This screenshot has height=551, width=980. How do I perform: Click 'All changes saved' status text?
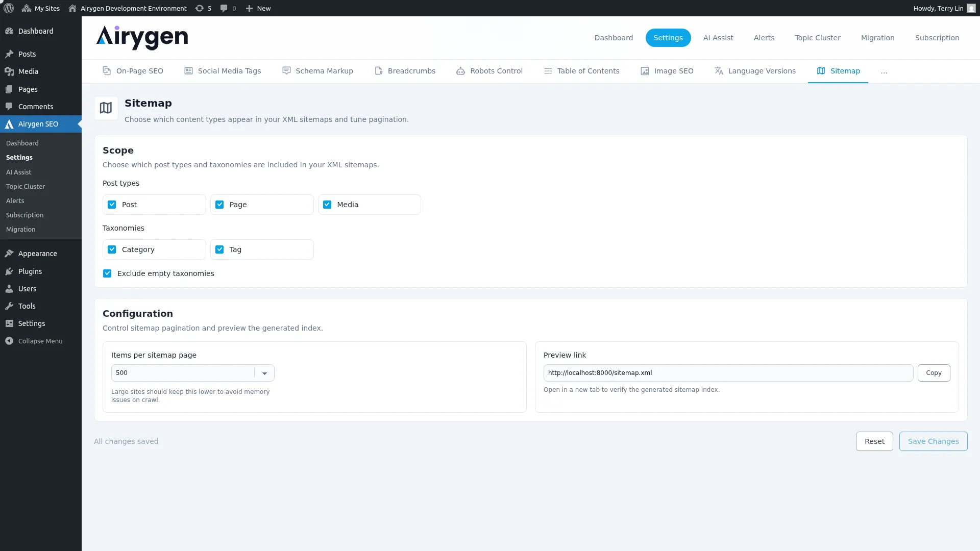point(126,441)
